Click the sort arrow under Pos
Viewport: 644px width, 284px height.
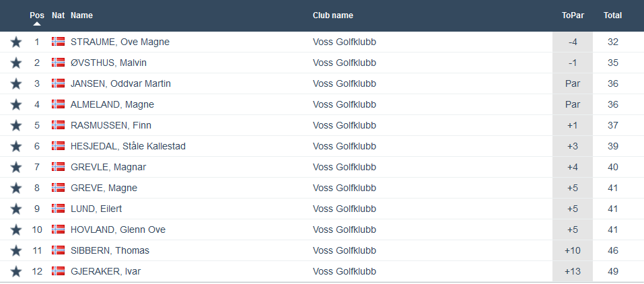(37, 24)
